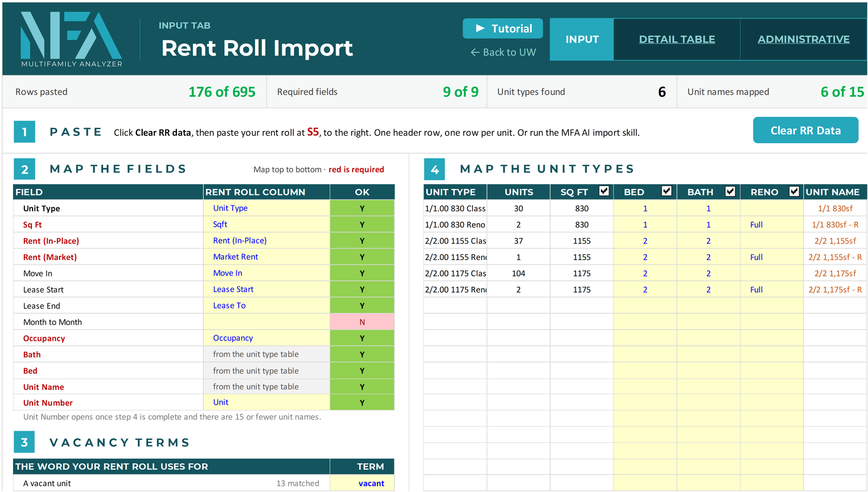
Task: Click green Y status for Unit Number row
Action: tap(362, 402)
